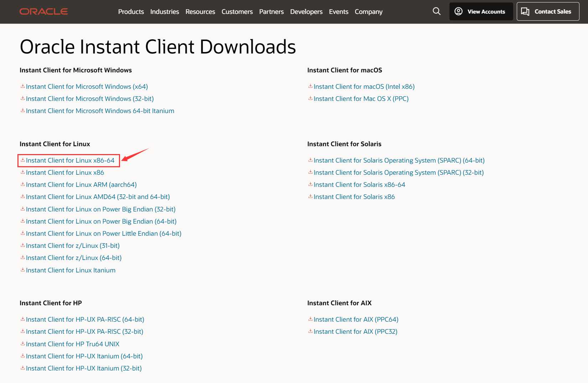Open Solaris Operating System (SPARC) (32-bit) link
The image size is (588, 383).
399,173
